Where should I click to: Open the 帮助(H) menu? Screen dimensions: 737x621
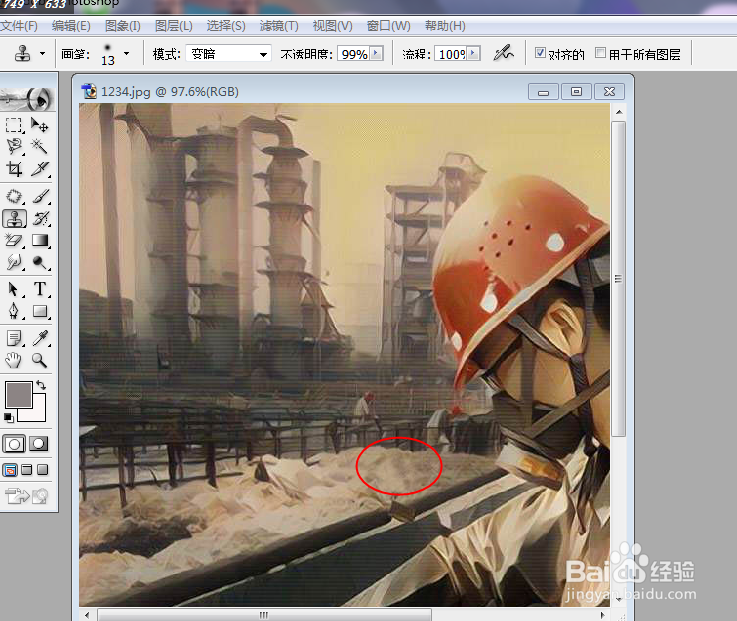click(445, 26)
